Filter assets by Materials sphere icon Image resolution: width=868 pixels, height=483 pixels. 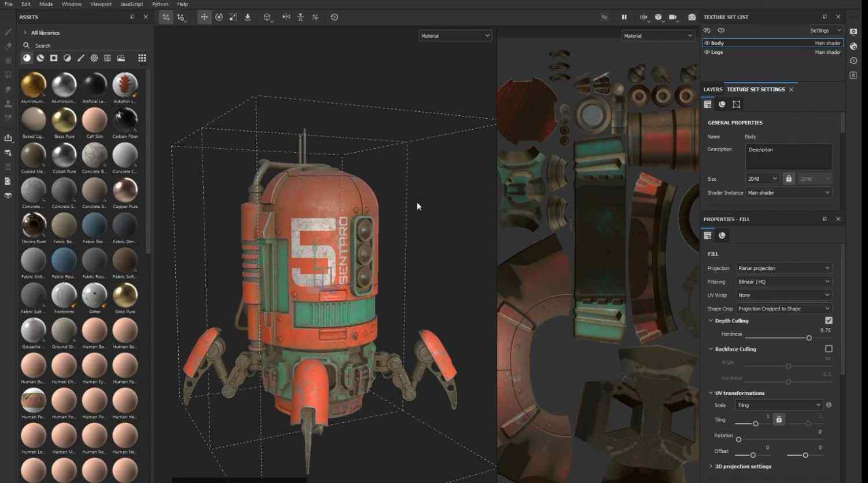27,58
